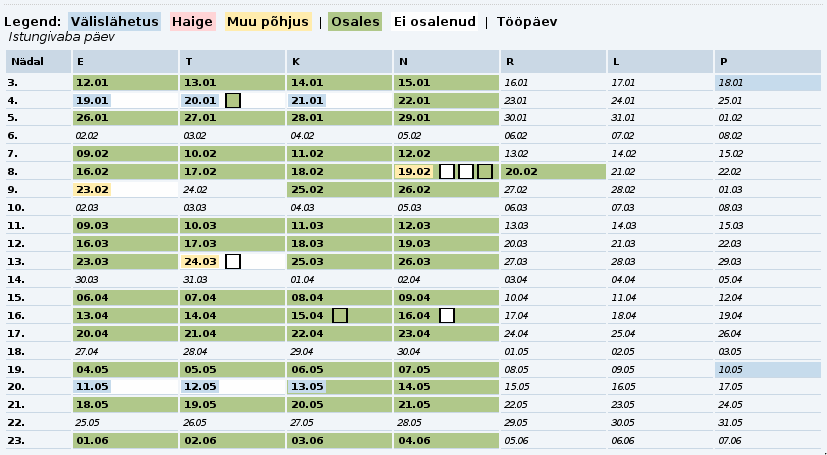Click the middle square after 19.02
The image size is (827, 455).
coord(466,172)
